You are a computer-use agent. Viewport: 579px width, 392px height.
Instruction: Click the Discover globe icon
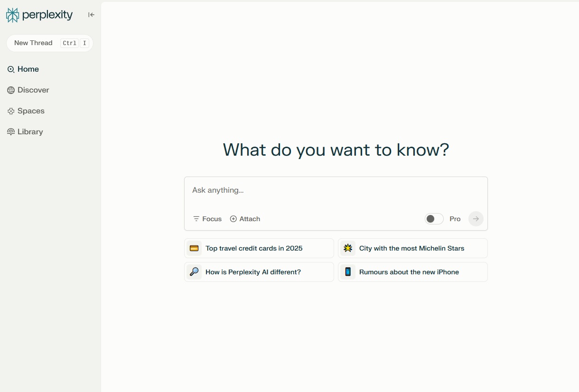pyautogui.click(x=11, y=90)
